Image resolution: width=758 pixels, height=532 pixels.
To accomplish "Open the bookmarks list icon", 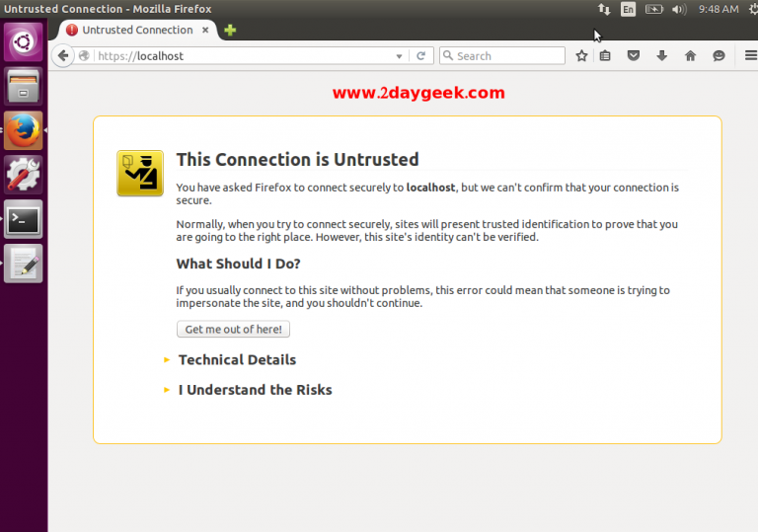I will click(x=605, y=56).
